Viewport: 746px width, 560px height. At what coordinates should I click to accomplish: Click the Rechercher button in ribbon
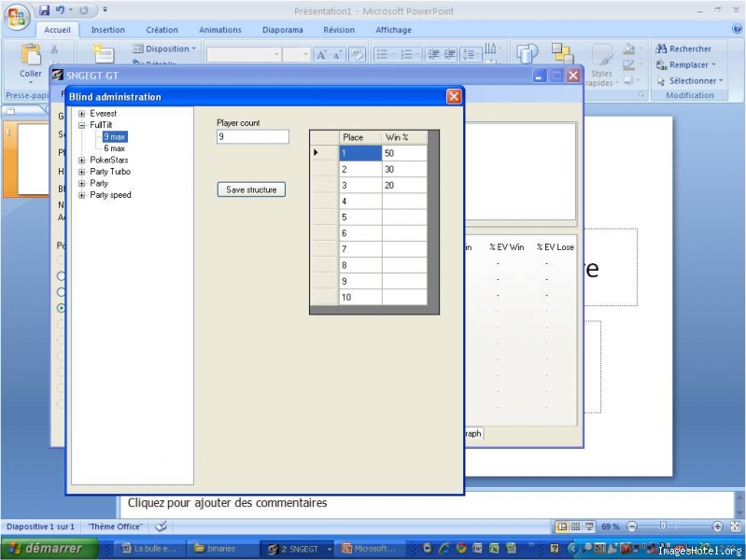click(683, 49)
